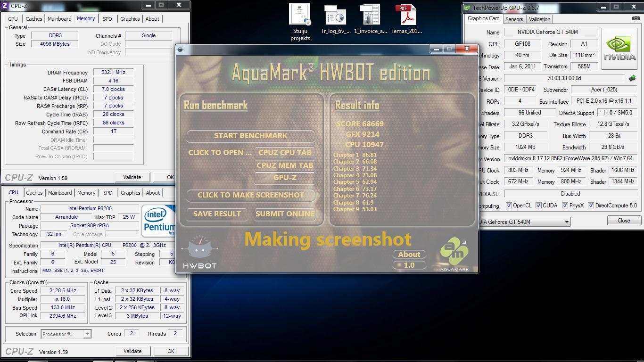Click START BENCHMARK in AquaMark

tap(251, 136)
